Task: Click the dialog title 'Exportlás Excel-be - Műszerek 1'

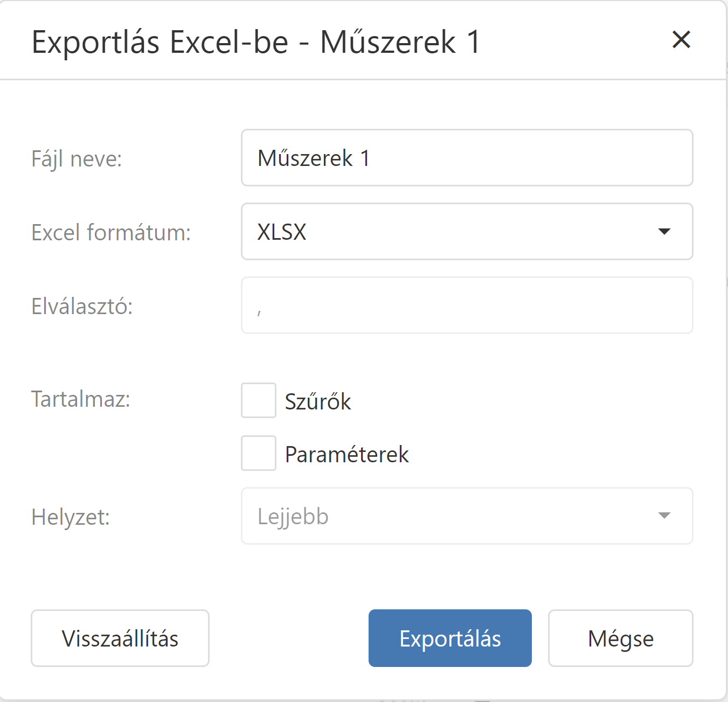Action: pos(256,42)
